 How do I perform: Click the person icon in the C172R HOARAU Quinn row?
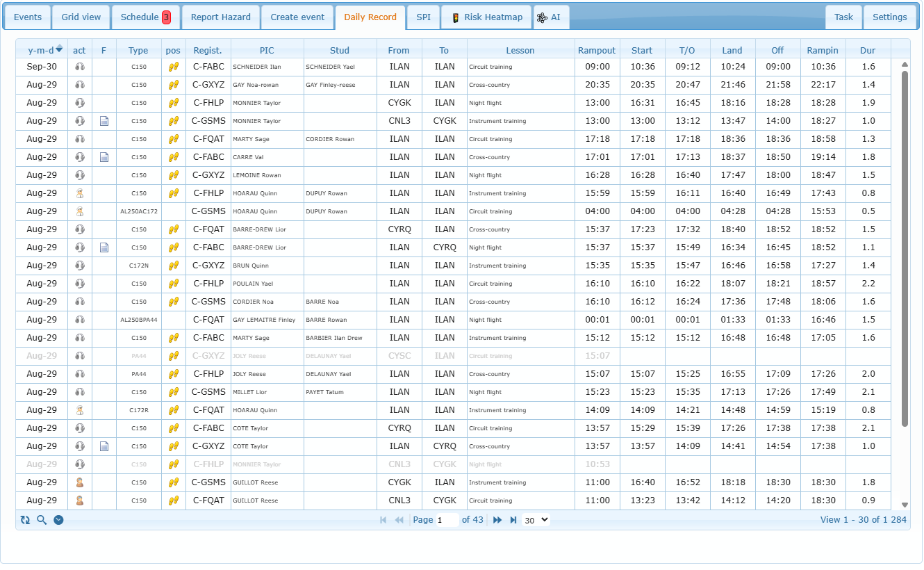(80, 410)
